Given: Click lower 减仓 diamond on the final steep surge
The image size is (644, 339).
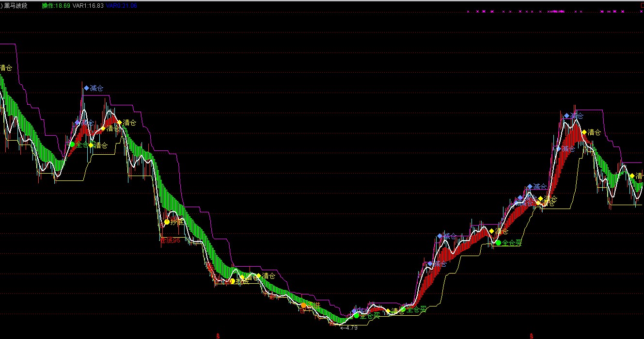Looking at the screenshot, I should [x=557, y=148].
